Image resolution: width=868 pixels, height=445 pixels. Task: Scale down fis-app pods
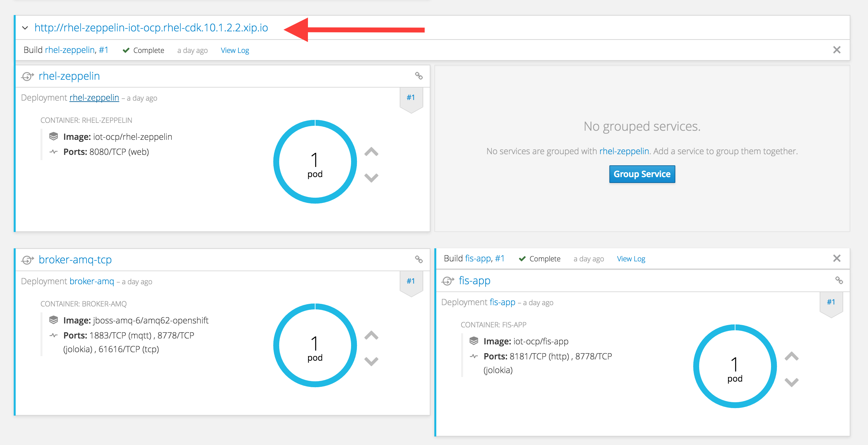(792, 382)
